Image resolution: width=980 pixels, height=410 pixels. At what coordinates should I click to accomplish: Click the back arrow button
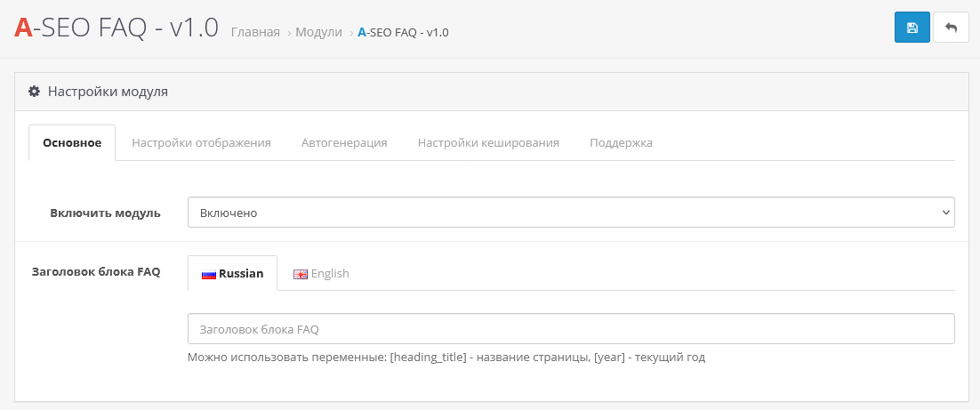coord(951,28)
